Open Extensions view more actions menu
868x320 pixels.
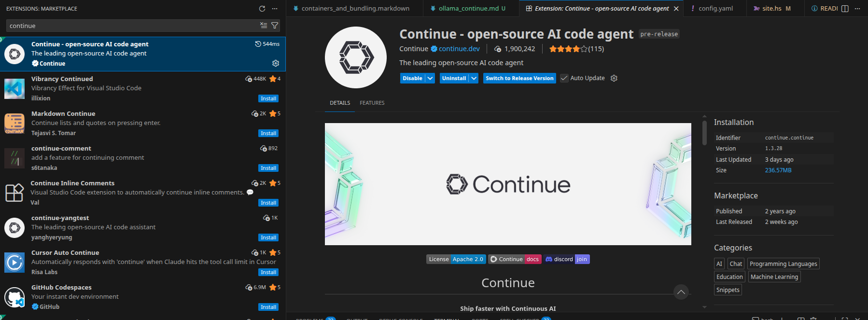(275, 9)
